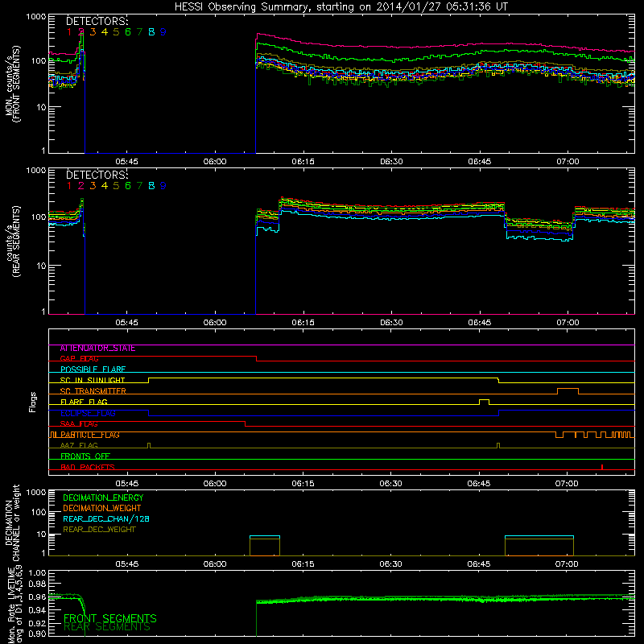Click the 05:45 time label under decimation plot
The width and height of the screenshot is (644, 644).
point(127,564)
